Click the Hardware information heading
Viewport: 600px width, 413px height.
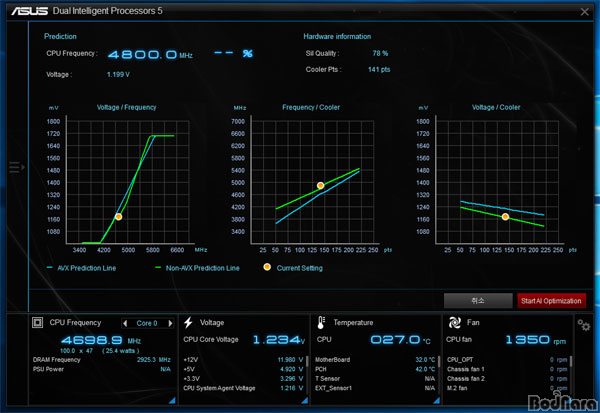337,36
